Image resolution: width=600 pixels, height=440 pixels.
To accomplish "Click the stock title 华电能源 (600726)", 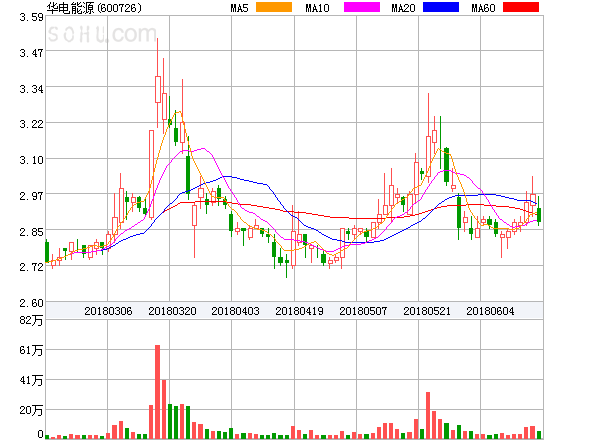I will pos(94,8).
